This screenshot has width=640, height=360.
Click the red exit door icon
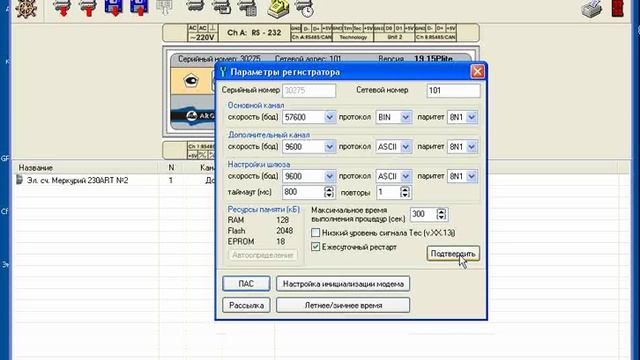(x=618, y=8)
